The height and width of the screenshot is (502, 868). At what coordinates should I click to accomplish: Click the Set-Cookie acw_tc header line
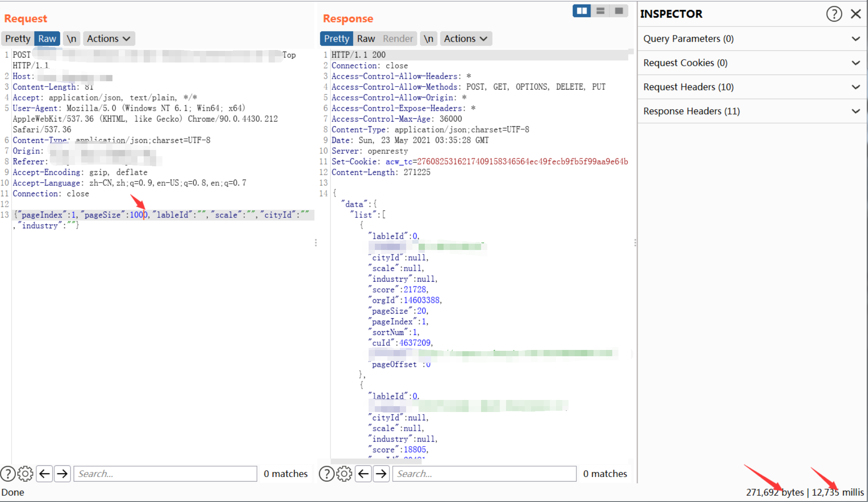coord(480,162)
